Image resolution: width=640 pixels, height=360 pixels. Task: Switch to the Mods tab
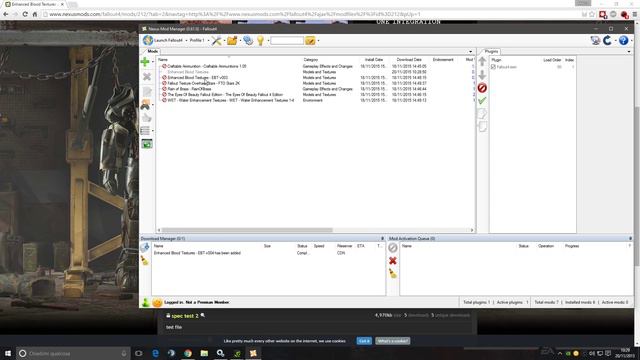click(153, 51)
